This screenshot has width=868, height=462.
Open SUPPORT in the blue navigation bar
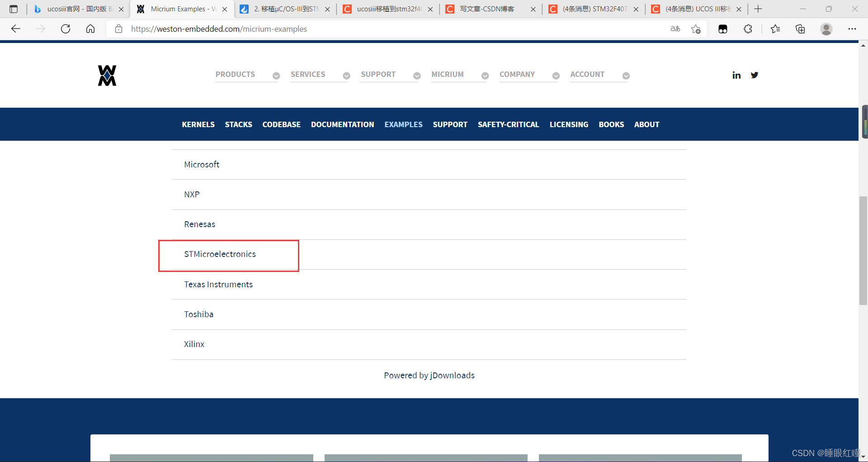450,124
